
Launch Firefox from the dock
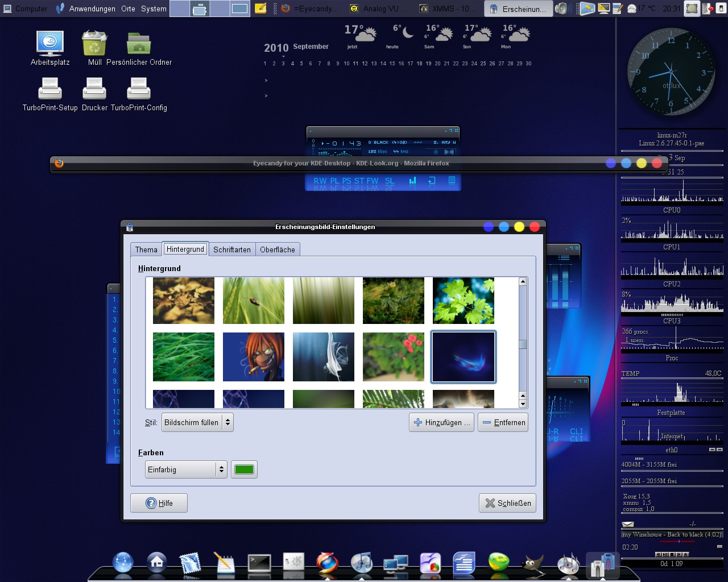coord(327,563)
